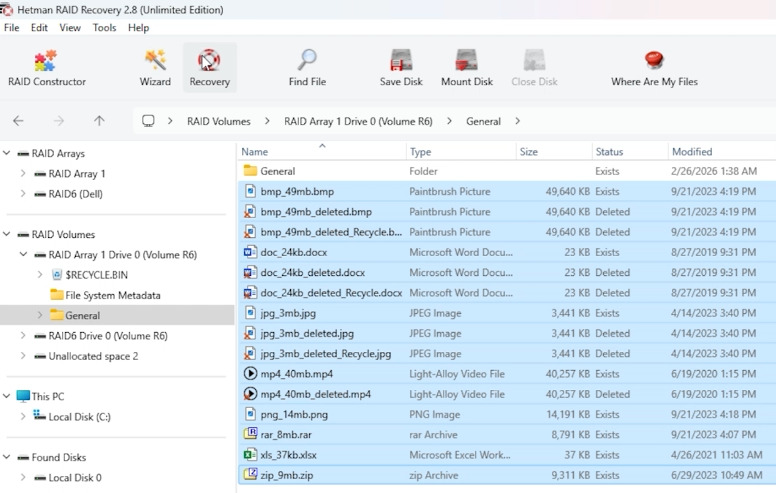The width and height of the screenshot is (776, 493).
Task: Open the Tools menu
Action: click(x=104, y=28)
